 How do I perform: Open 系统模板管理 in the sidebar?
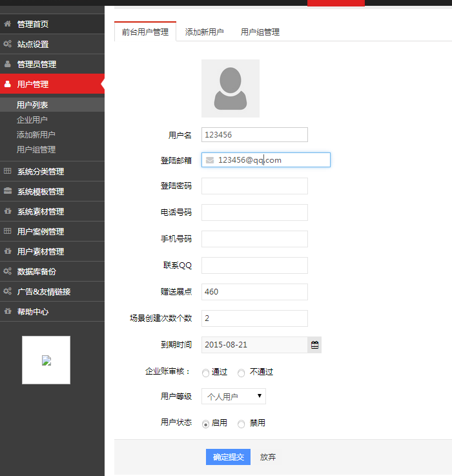pos(52,191)
